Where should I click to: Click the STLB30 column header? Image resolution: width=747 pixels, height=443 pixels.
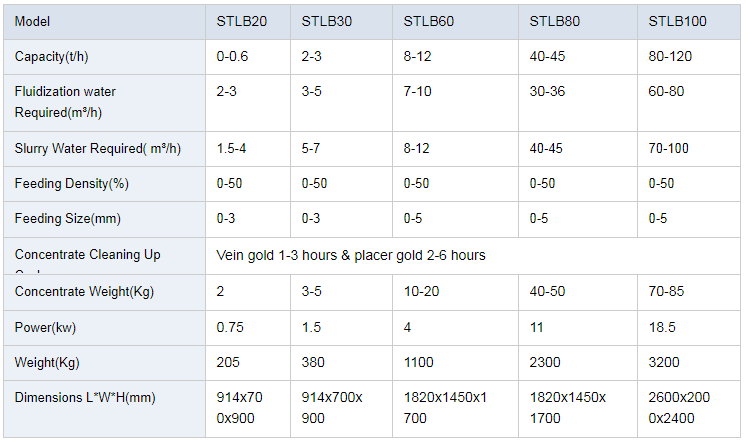[327, 21]
